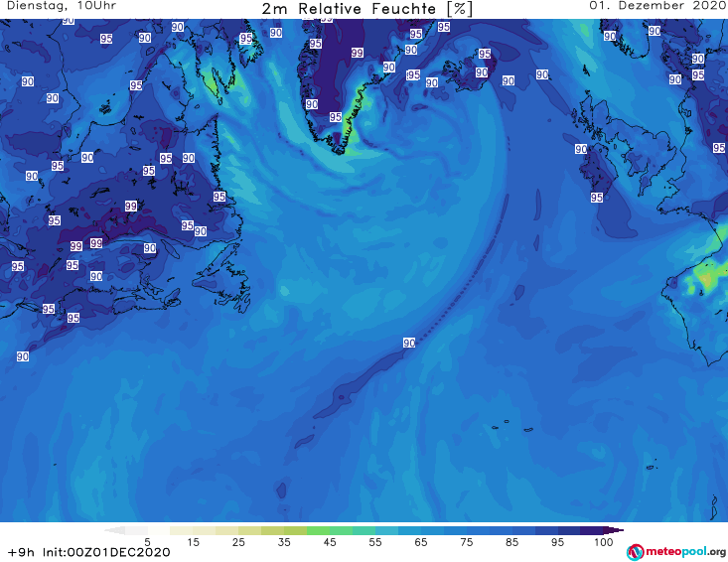728x562 pixels.
Task: Click the '15' value on the color scale
Action: pos(193,542)
